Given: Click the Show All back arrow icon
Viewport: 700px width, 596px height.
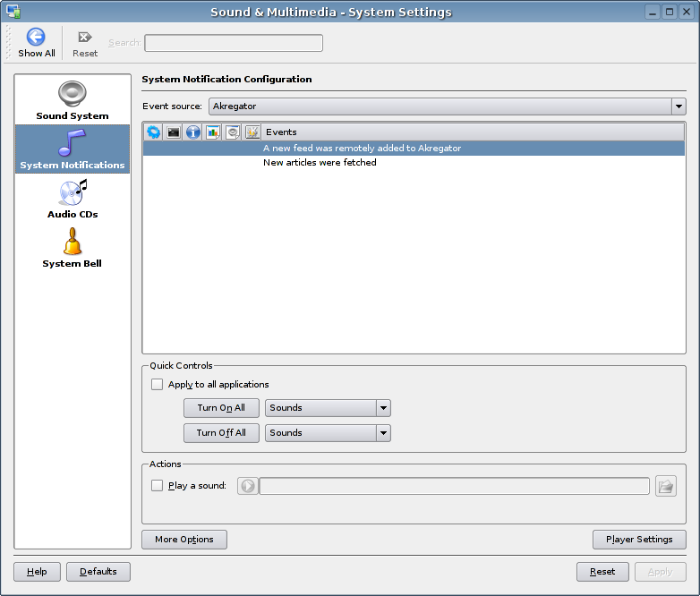Looking at the screenshot, I should (36, 37).
